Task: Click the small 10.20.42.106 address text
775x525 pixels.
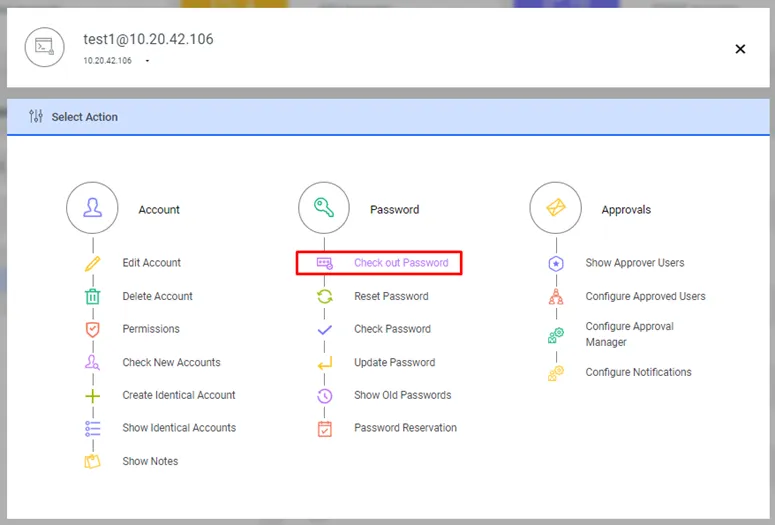Action: (107, 60)
